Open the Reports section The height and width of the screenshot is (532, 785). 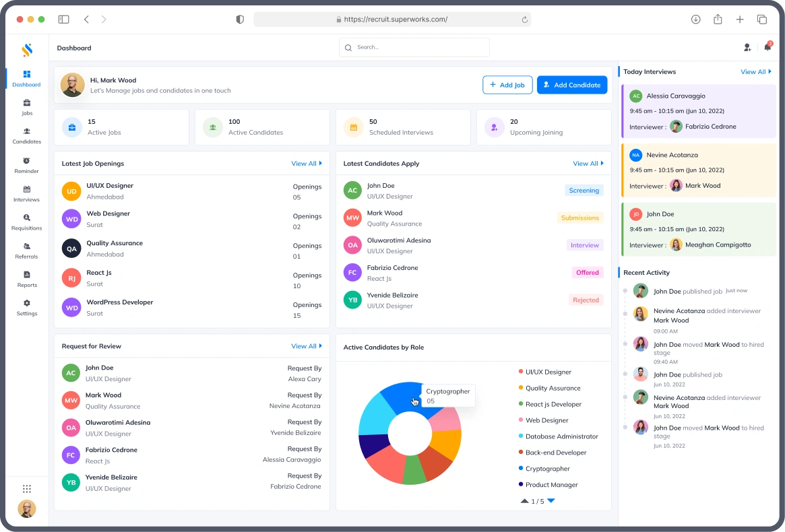click(x=26, y=279)
